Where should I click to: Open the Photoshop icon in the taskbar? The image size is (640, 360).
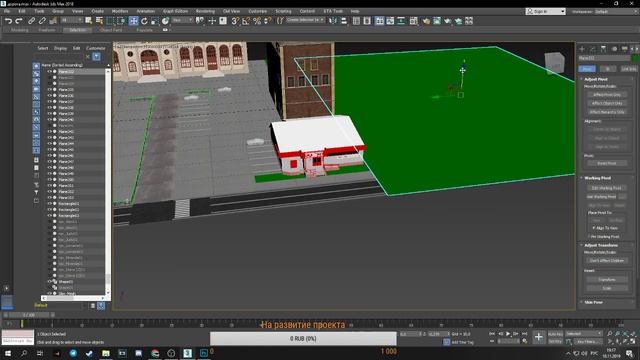(x=204, y=353)
